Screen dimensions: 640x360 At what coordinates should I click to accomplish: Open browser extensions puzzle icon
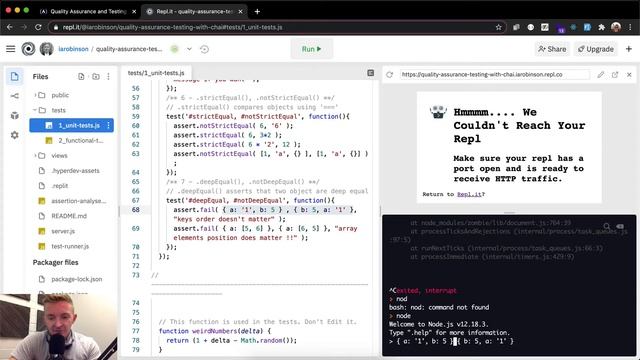tap(601, 27)
